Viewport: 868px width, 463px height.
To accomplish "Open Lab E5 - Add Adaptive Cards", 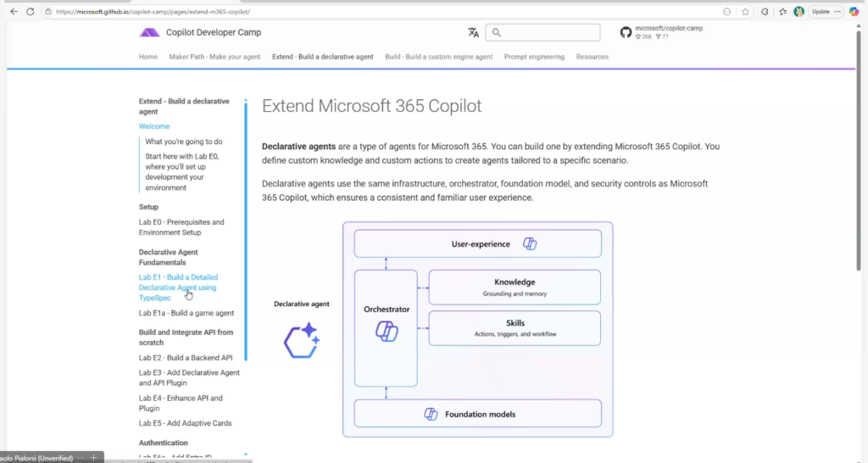I will 186,423.
